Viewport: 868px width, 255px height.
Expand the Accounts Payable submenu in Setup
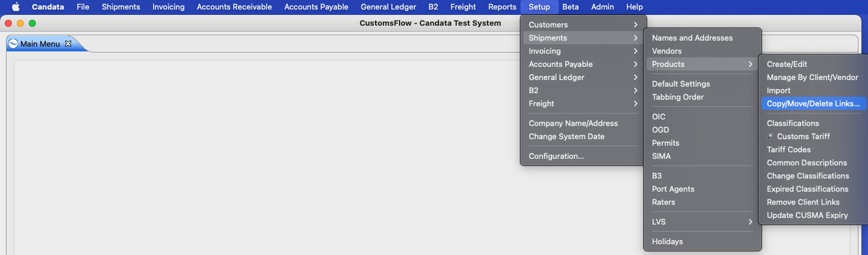583,64
